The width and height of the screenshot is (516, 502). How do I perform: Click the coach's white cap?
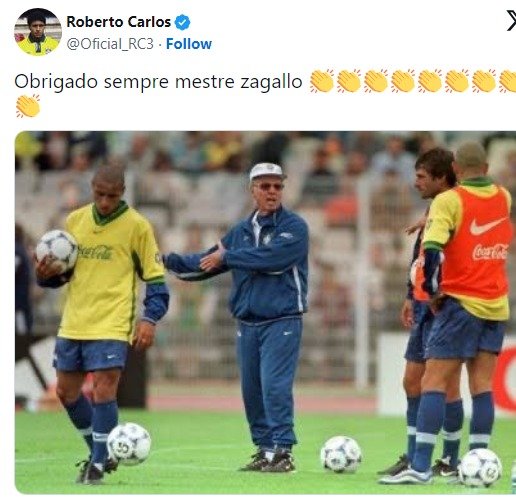[x=267, y=171]
